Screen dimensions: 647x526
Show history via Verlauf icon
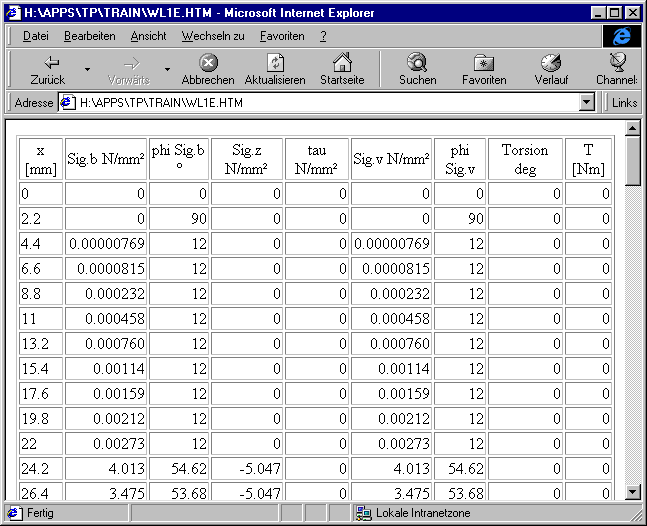(x=551, y=63)
